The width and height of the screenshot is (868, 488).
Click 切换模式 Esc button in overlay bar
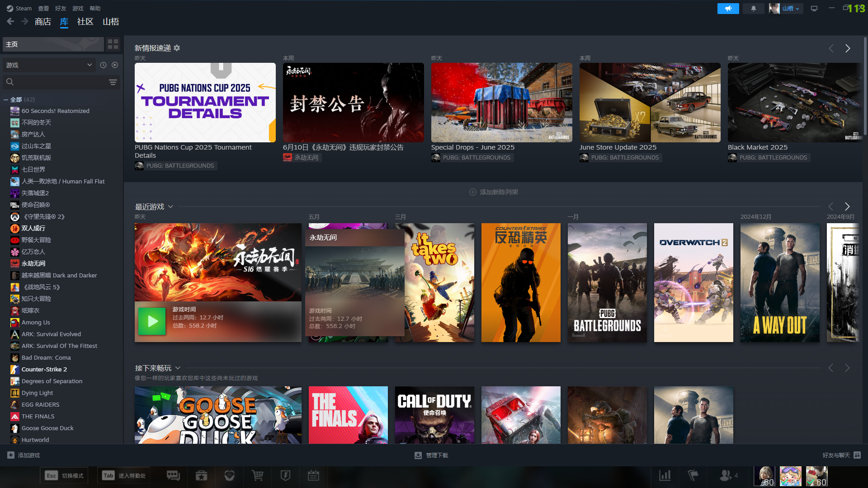tap(64, 475)
